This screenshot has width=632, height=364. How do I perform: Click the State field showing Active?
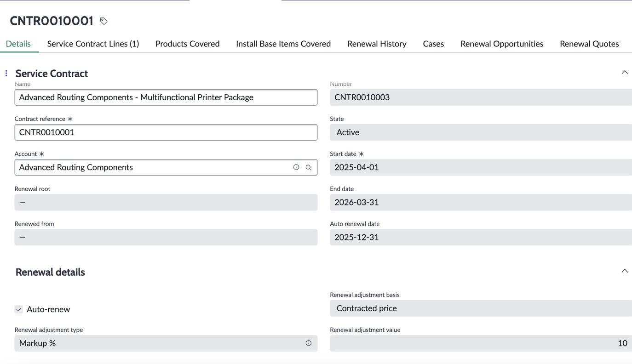(x=481, y=132)
